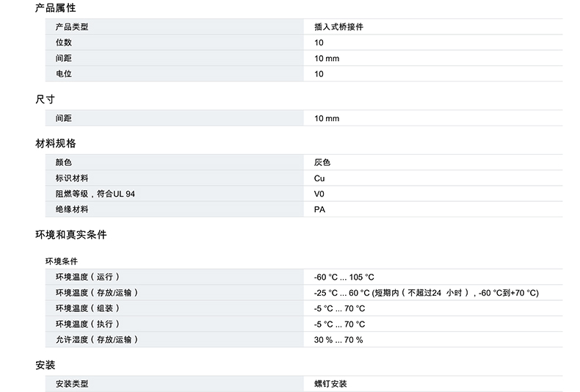The height and width of the screenshot is (392, 580).
Task: Click the 环境和真实条件 section heading
Action: 70,235
